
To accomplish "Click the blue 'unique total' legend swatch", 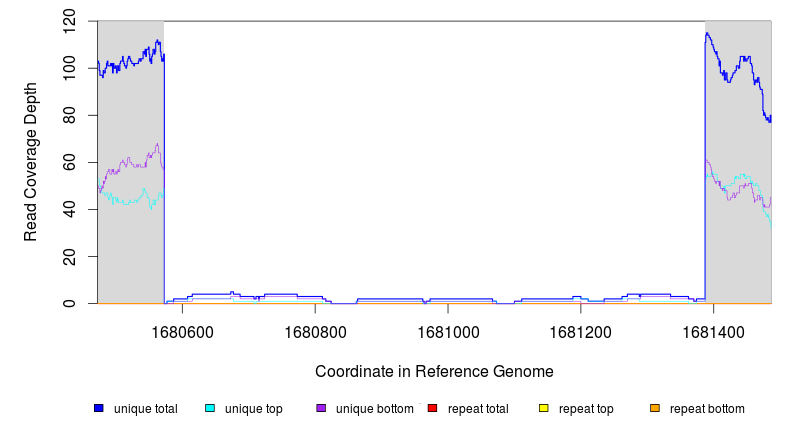I will click(x=99, y=409).
